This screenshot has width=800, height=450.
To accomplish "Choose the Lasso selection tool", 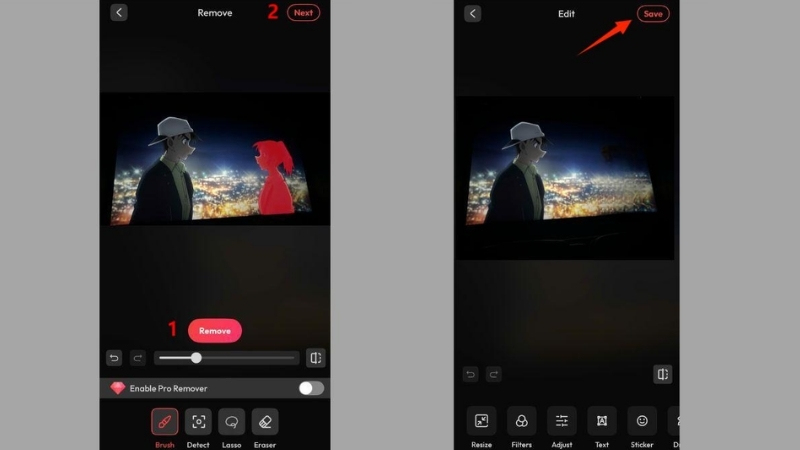I will click(231, 421).
